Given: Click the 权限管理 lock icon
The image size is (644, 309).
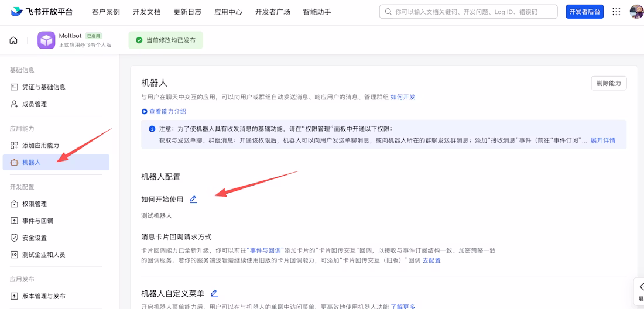Looking at the screenshot, I should click(x=14, y=204).
